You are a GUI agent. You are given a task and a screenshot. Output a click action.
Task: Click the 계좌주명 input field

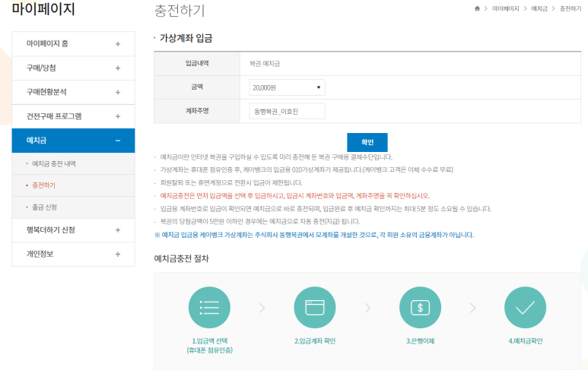click(x=287, y=111)
